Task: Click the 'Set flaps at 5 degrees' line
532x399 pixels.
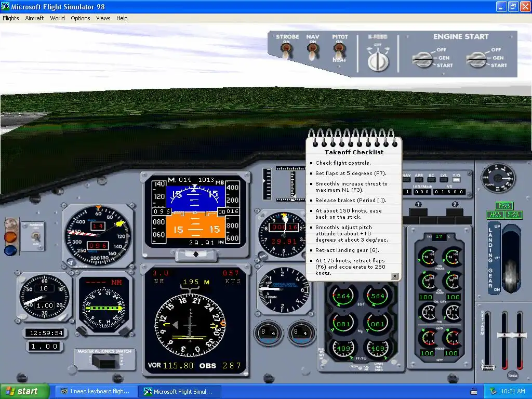Action: (x=351, y=174)
